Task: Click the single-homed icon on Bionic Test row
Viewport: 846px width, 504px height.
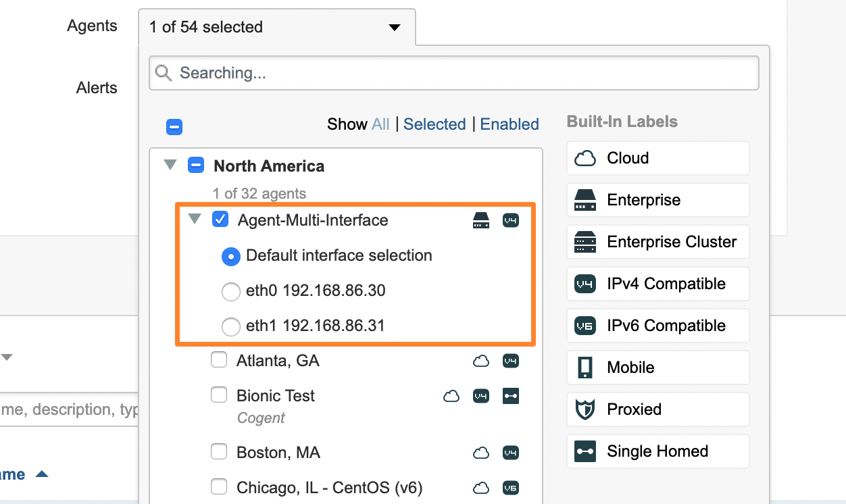Action: (x=511, y=397)
